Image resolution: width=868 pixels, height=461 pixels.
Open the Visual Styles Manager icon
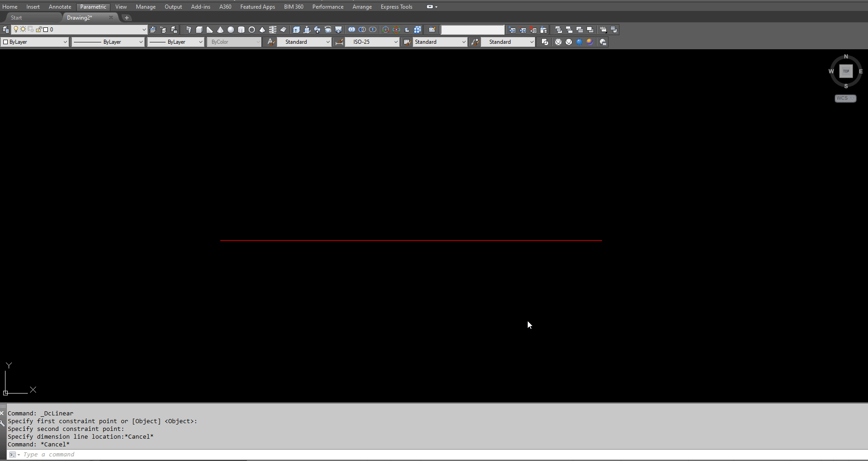[603, 42]
